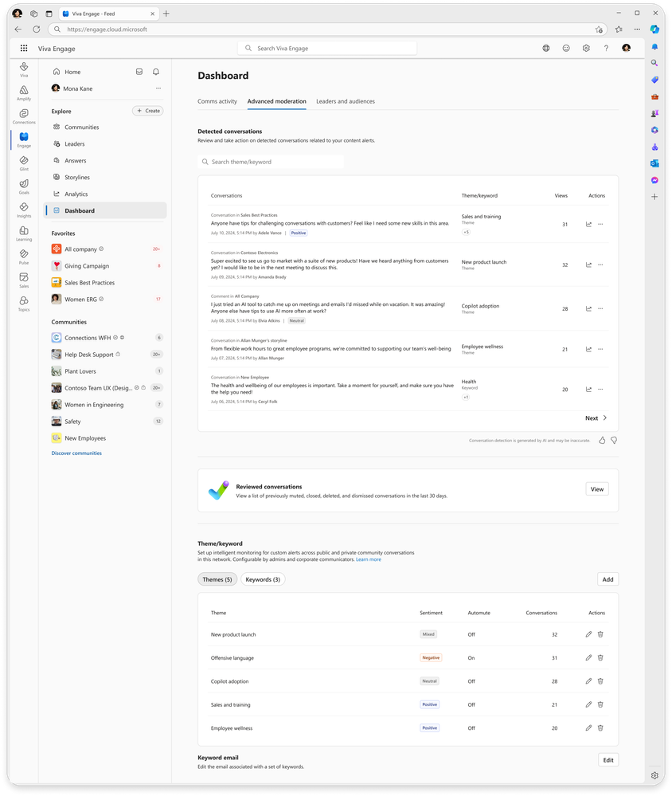Edit the Offensive language theme
Viewport: 672px width, 796px height.
click(589, 658)
